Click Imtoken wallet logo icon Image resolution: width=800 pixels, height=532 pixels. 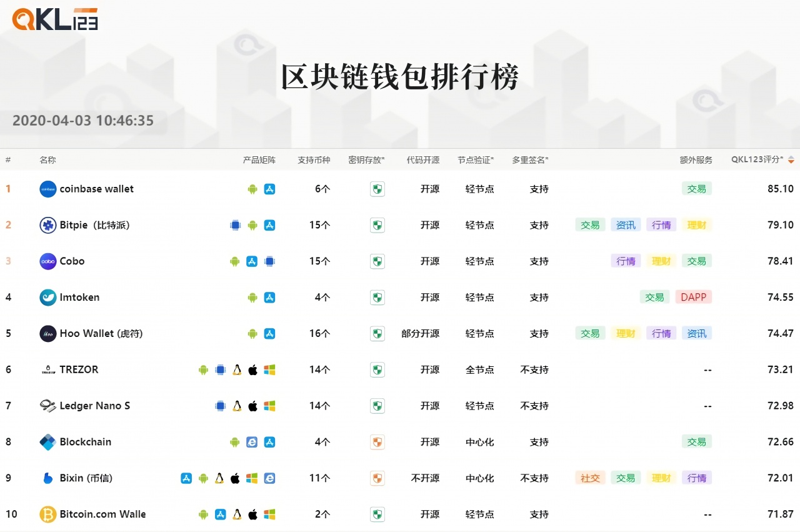[x=48, y=298]
